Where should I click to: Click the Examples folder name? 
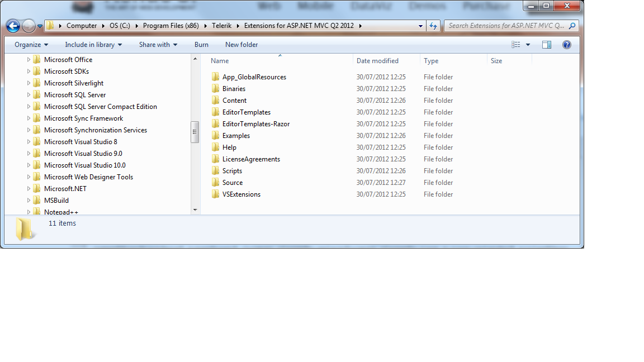[x=236, y=136]
